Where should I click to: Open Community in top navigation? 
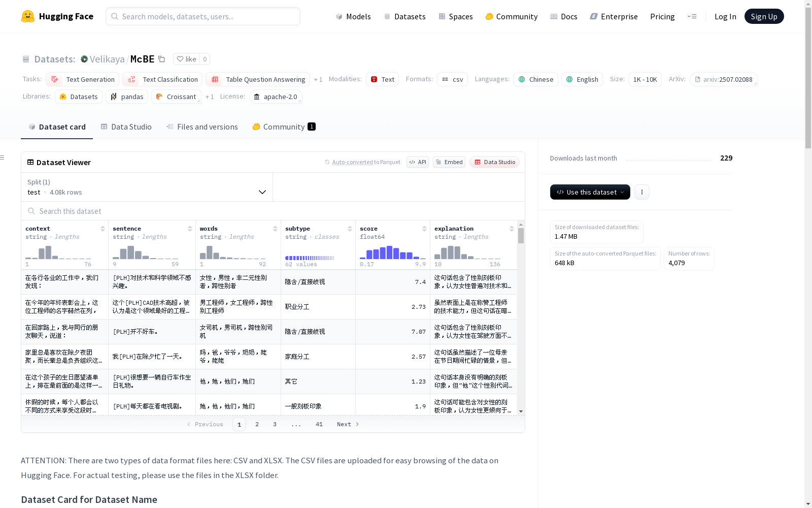(512, 16)
